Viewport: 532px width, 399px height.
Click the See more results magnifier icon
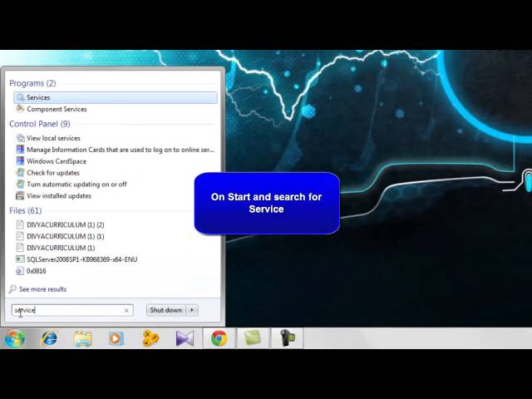point(12,289)
